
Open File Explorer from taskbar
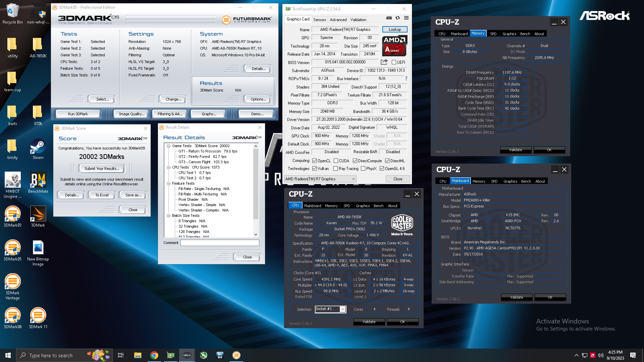138,355
